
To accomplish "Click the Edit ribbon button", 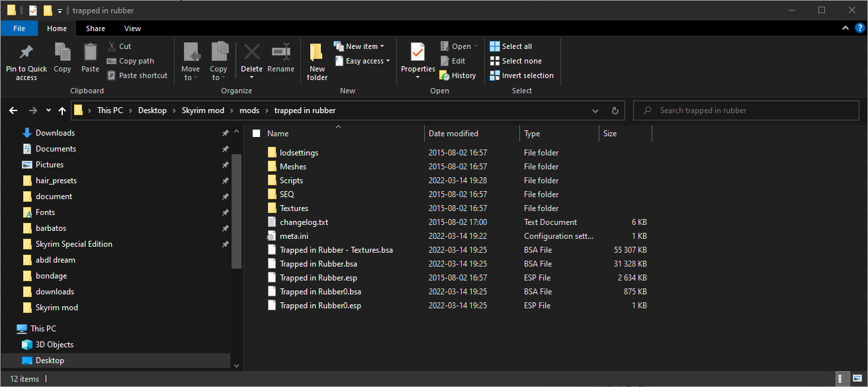I will (x=453, y=61).
